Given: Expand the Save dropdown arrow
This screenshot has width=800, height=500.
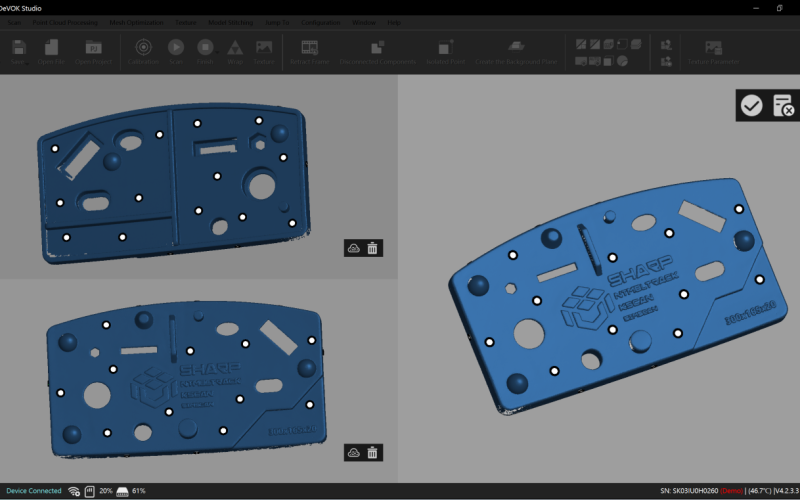Looking at the screenshot, I should click(x=27, y=62).
